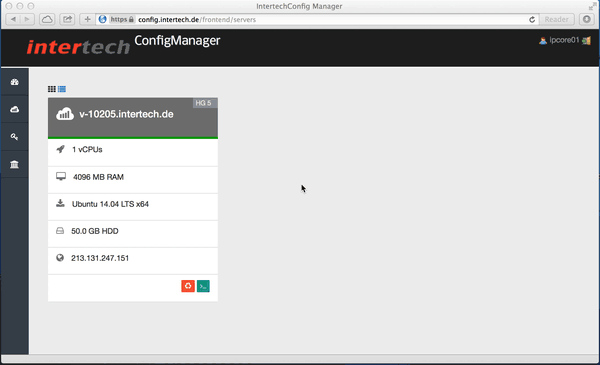This screenshot has height=365, width=600.
Task: Click the download OS icon
Action: pyautogui.click(x=60, y=203)
